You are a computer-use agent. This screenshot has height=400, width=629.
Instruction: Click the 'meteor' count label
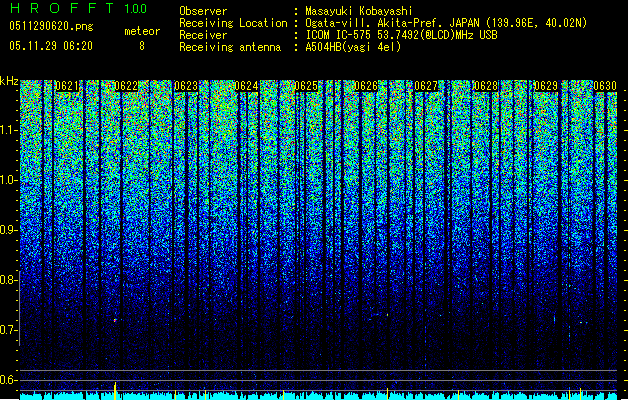point(142,31)
